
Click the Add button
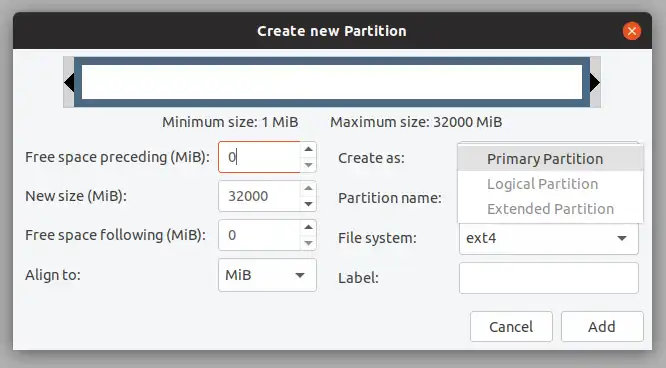tap(602, 327)
